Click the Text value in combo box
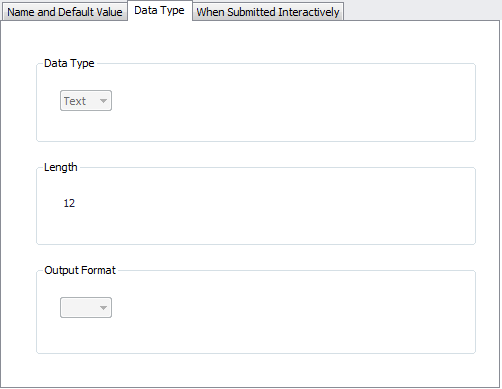The height and width of the screenshot is (389, 502). [75, 101]
